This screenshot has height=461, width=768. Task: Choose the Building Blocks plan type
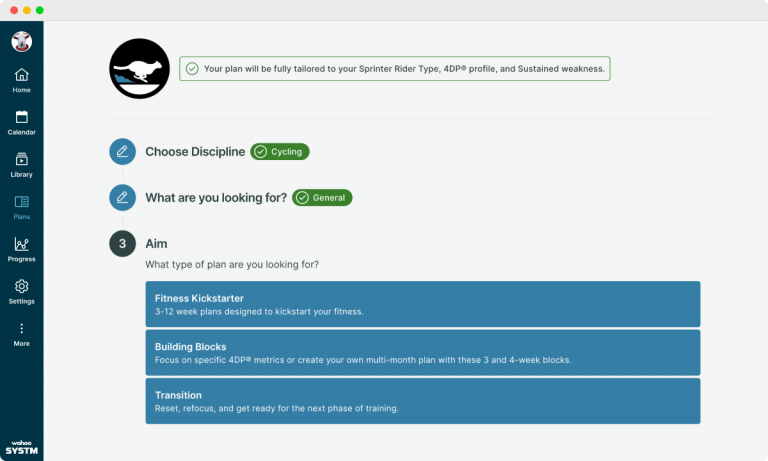click(423, 352)
